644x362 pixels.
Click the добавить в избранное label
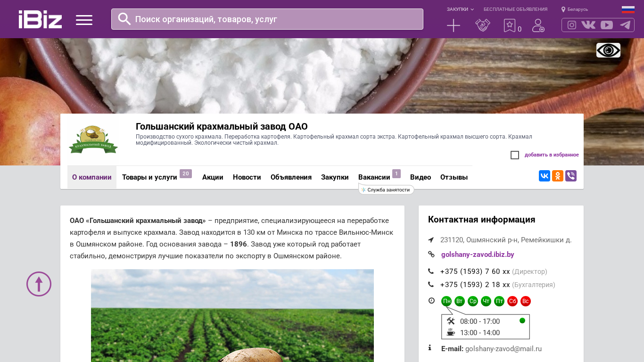[552, 155]
